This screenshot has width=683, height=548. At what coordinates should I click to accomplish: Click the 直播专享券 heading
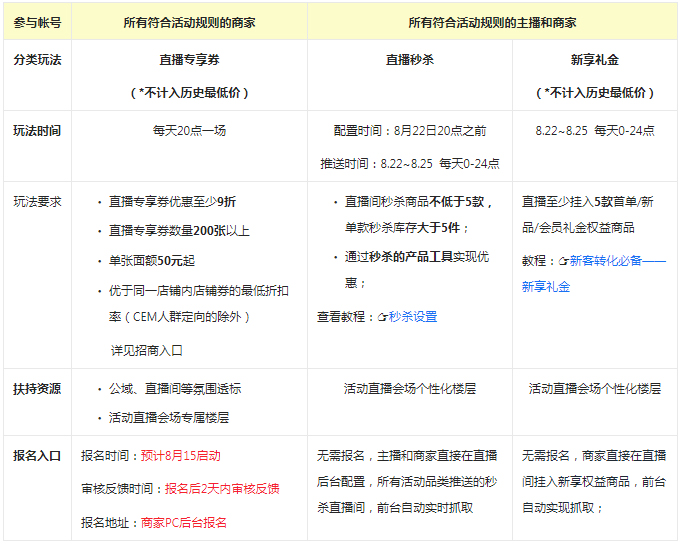[189, 60]
